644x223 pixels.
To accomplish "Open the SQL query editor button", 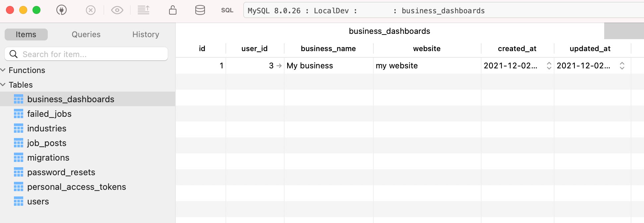I will pos(227,10).
